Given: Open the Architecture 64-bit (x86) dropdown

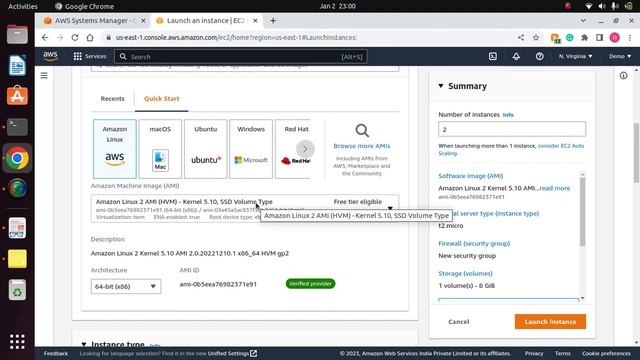Looking at the screenshot, I should click(x=126, y=287).
